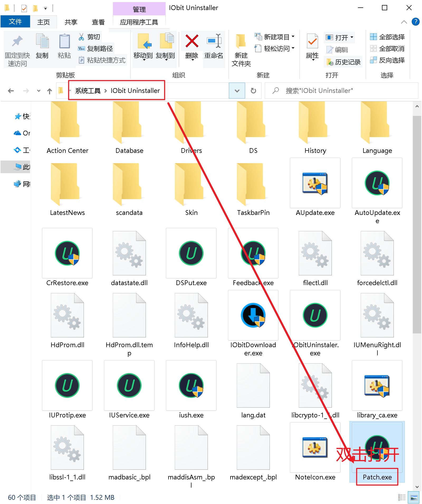This screenshot has width=422, height=504.
Task: Switch to the View ribbon tab
Action: tap(98, 22)
